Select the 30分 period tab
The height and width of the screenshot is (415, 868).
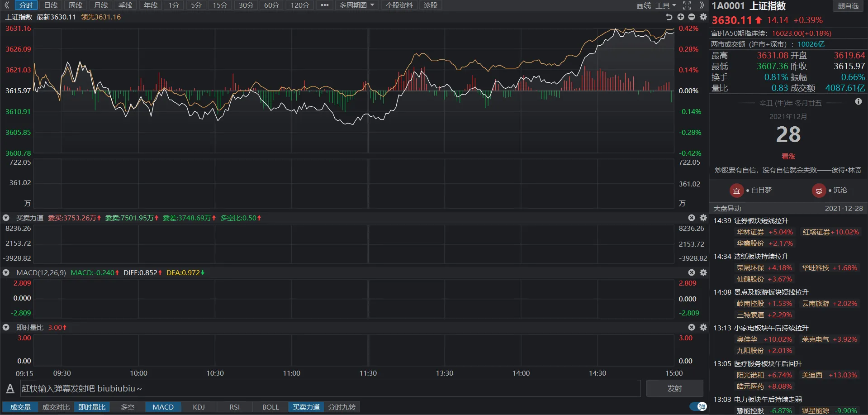click(x=246, y=5)
